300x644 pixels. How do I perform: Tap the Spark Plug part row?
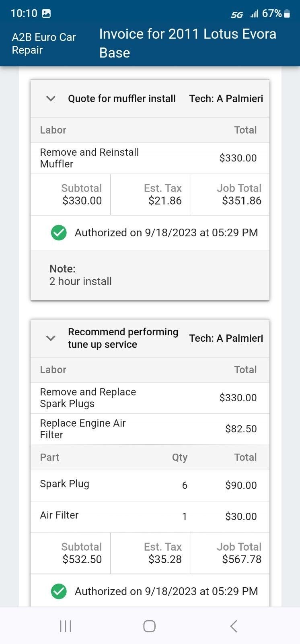(150, 485)
